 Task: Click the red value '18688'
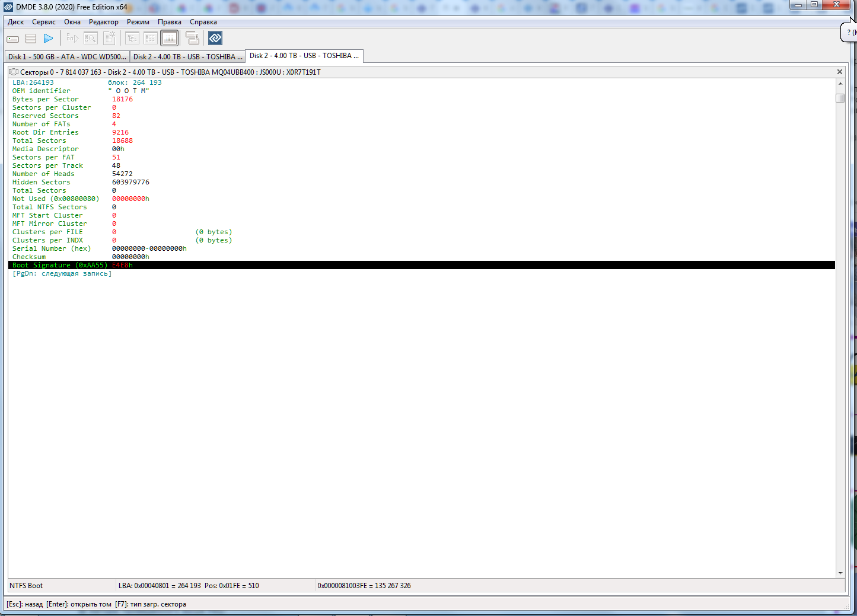122,141
